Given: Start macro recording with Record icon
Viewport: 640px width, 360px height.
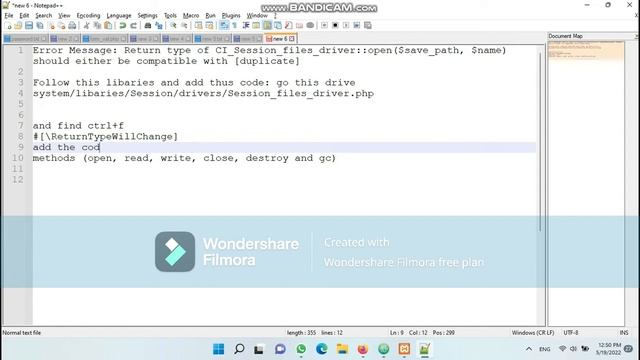Looking at the screenshot, I should [x=324, y=26].
